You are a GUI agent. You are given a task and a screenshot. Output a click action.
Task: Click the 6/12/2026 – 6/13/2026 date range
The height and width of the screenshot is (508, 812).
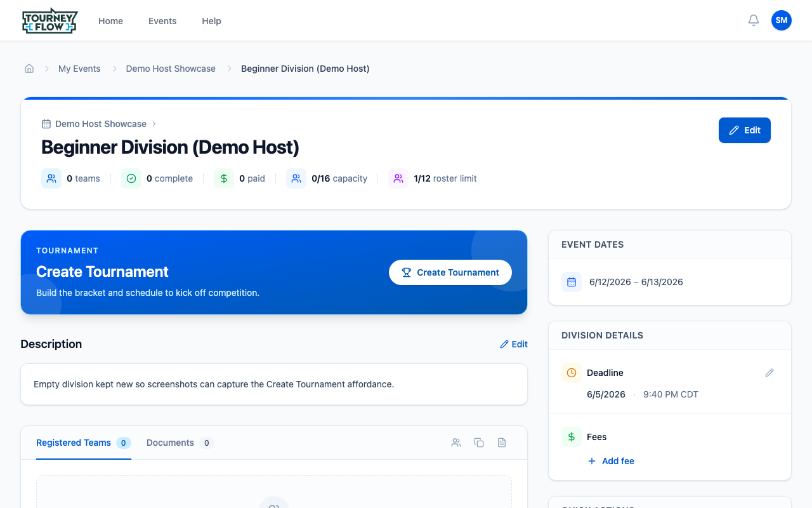pos(636,282)
